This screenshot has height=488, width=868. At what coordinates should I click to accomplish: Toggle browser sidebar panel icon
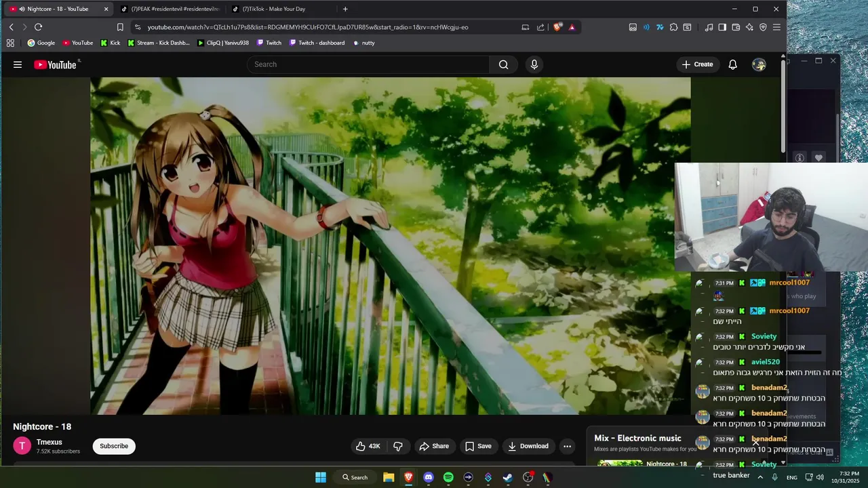(722, 27)
